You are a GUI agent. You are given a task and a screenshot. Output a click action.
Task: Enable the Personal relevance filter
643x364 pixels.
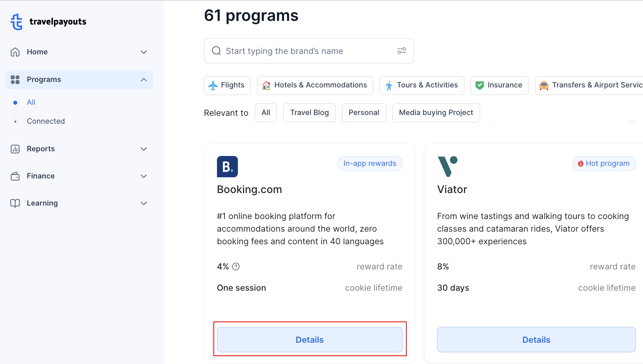tap(364, 112)
